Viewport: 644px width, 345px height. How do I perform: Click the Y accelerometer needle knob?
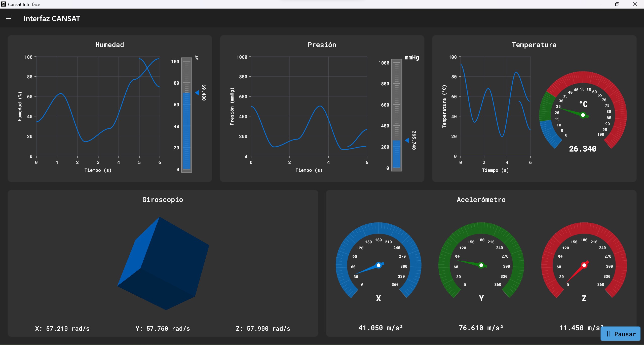pos(481,265)
